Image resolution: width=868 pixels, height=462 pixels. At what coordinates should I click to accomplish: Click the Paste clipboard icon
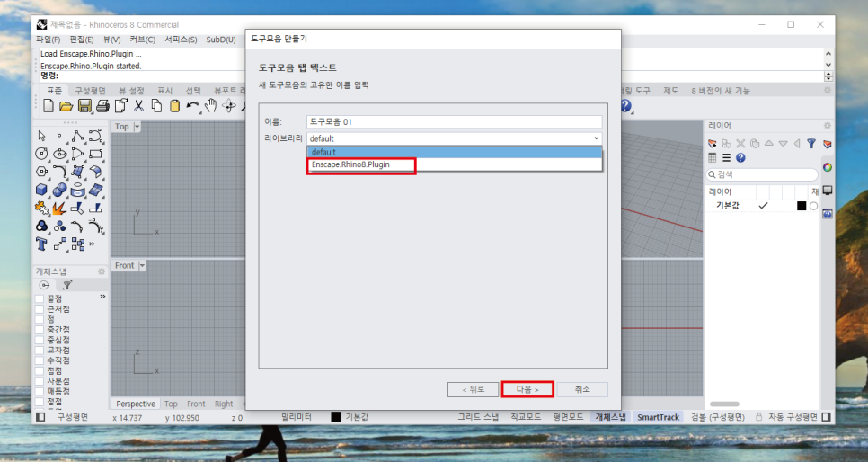pos(174,106)
